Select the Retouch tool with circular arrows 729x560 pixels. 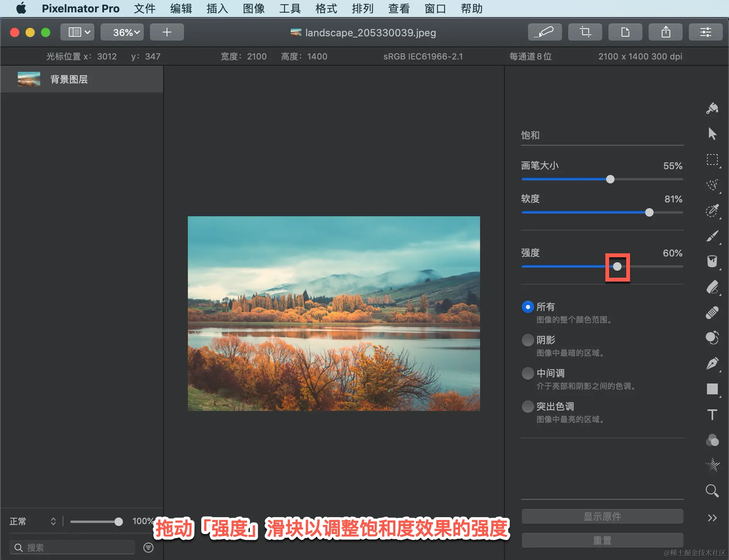(712, 338)
